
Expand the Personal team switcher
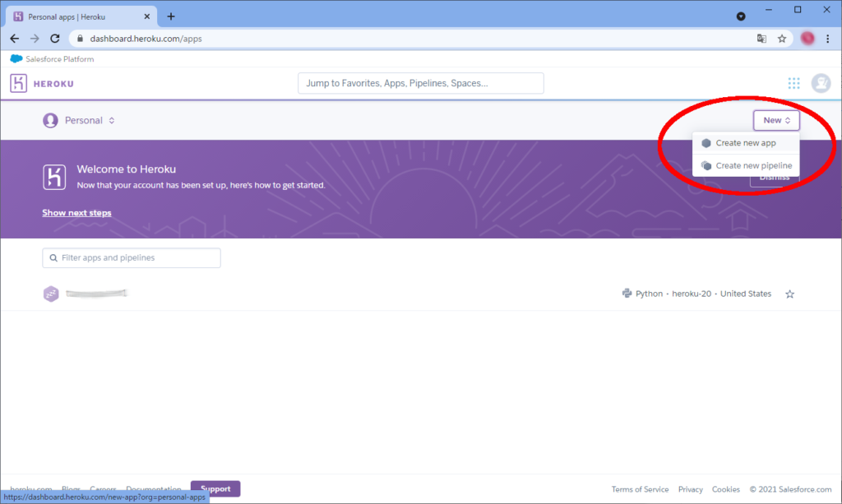(79, 121)
